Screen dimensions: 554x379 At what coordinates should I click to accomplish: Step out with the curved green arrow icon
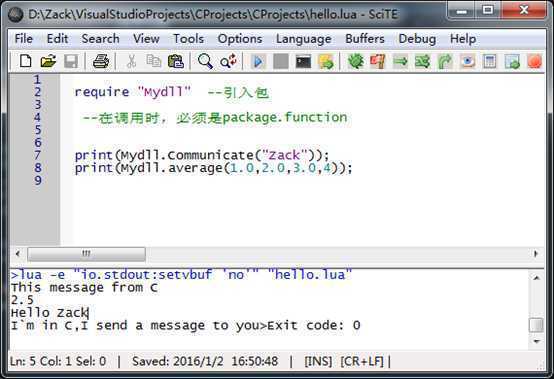pos(445,61)
